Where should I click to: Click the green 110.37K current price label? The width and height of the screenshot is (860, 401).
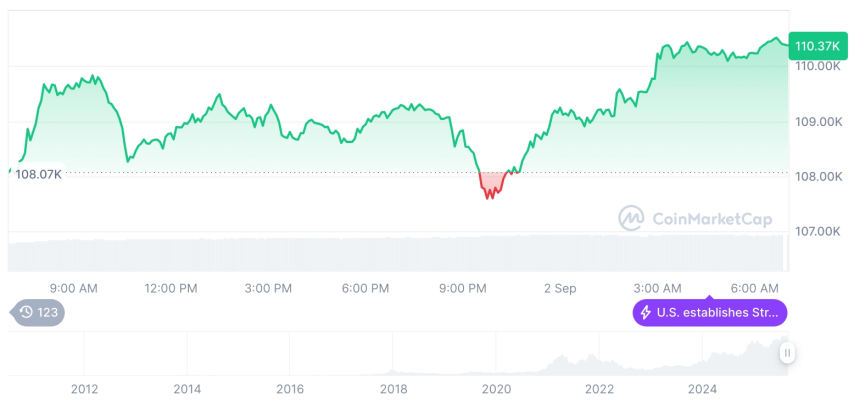tap(816, 45)
